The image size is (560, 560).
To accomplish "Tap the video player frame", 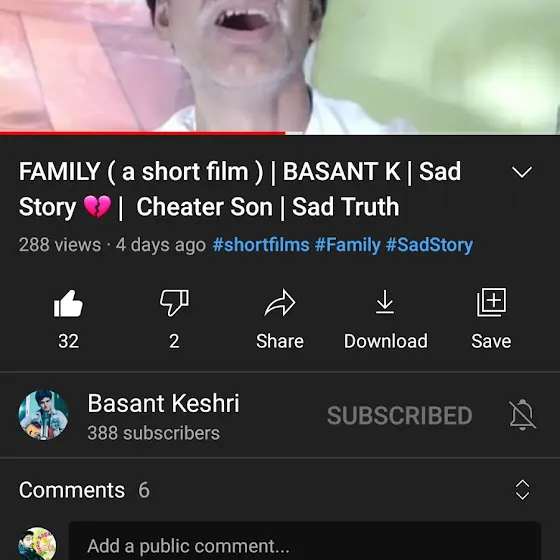I will point(280,66).
